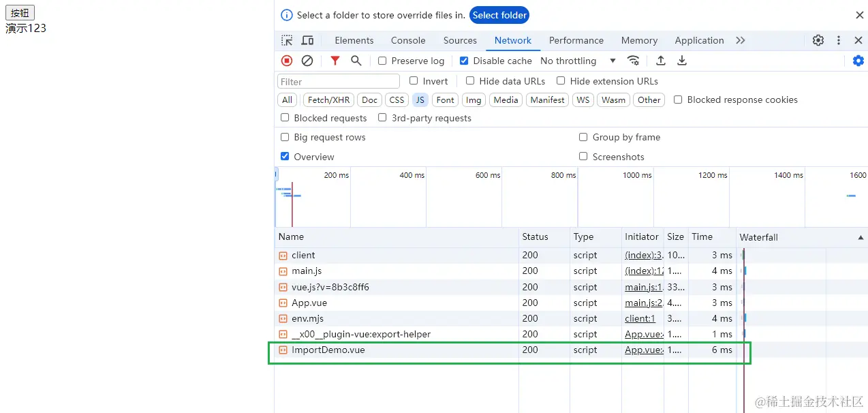Filter by Img requests
This screenshot has height=413, width=868.
click(474, 100)
